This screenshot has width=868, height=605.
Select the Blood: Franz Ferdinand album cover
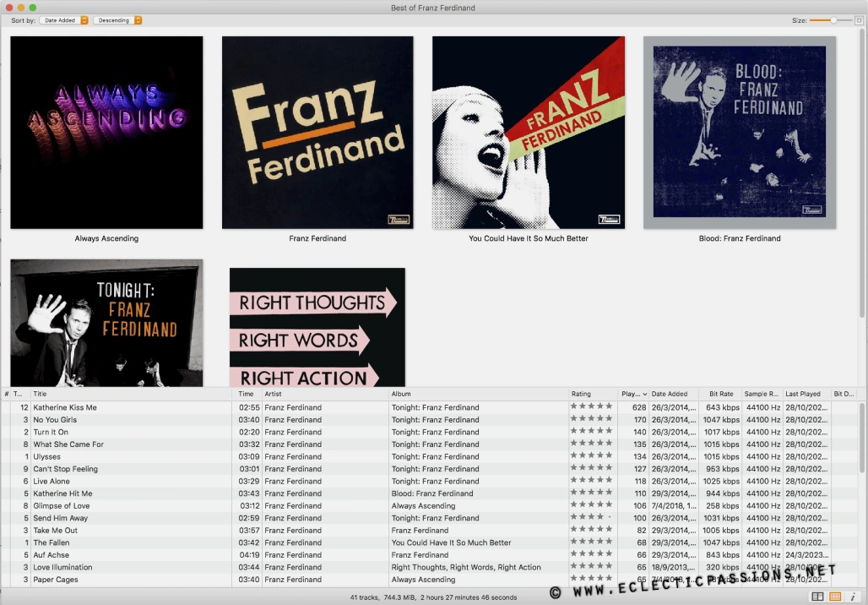[x=740, y=133]
